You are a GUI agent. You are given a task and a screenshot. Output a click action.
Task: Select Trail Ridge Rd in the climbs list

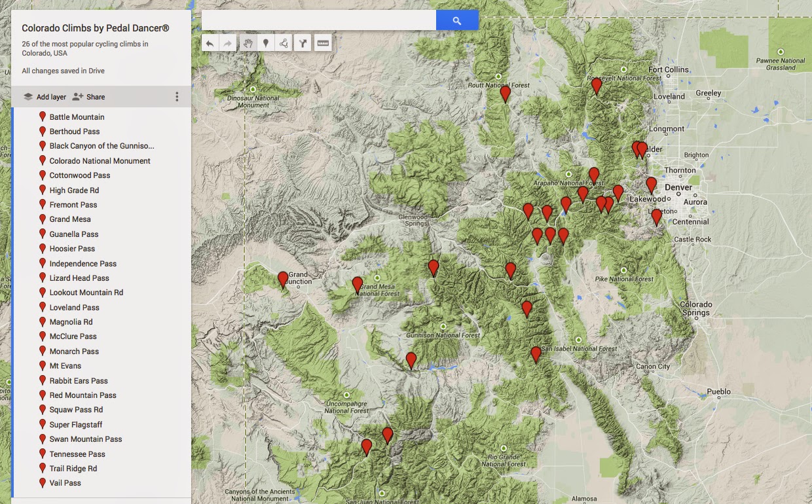click(x=73, y=468)
